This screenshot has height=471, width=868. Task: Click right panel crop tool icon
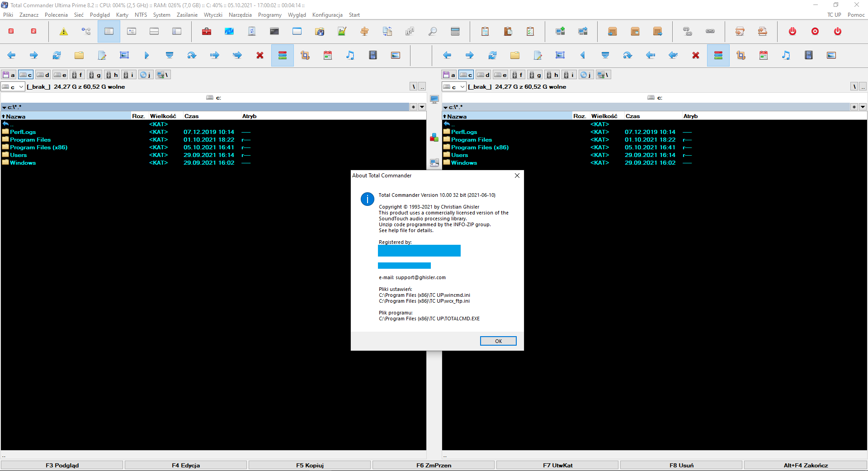pos(741,55)
